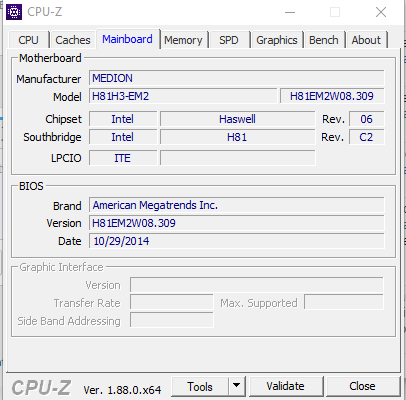The image size is (406, 400).
Task: Click the H81H3-EM2 model field
Action: (x=183, y=96)
